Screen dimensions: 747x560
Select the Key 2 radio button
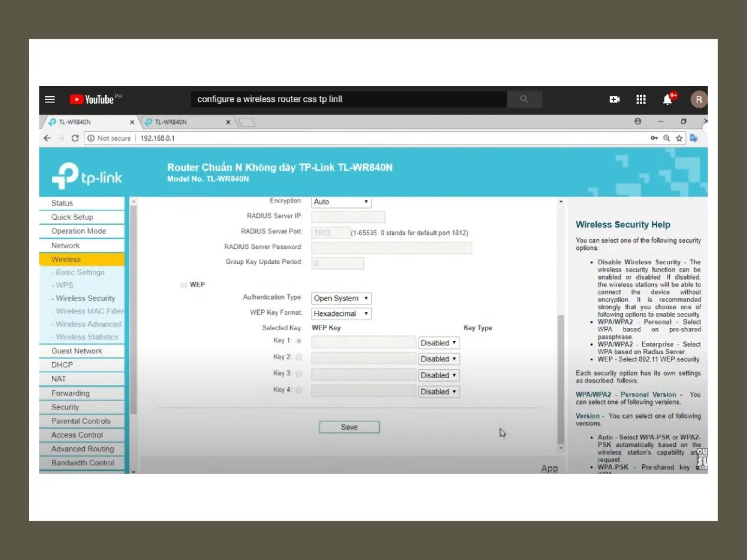299,357
